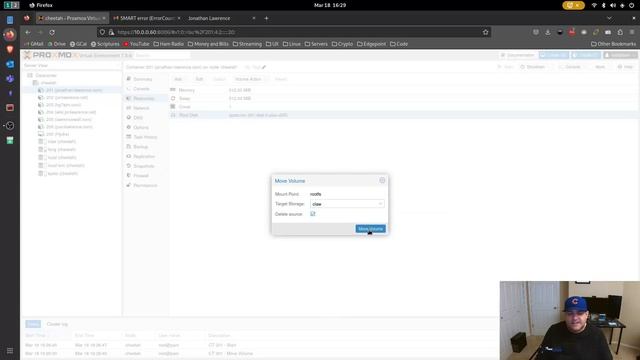
Task: Open Task History in the container menu
Action: (145, 137)
